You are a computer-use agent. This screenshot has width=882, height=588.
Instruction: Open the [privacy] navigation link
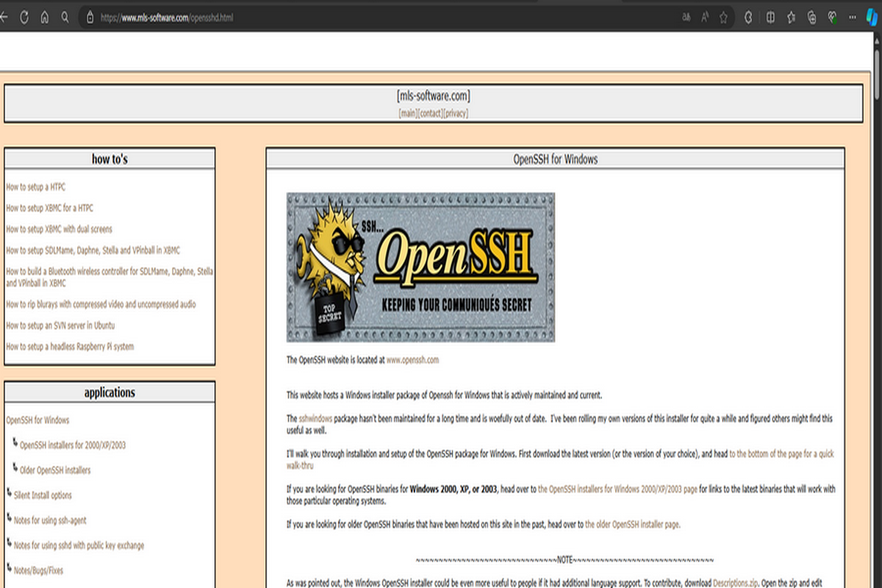tap(456, 113)
